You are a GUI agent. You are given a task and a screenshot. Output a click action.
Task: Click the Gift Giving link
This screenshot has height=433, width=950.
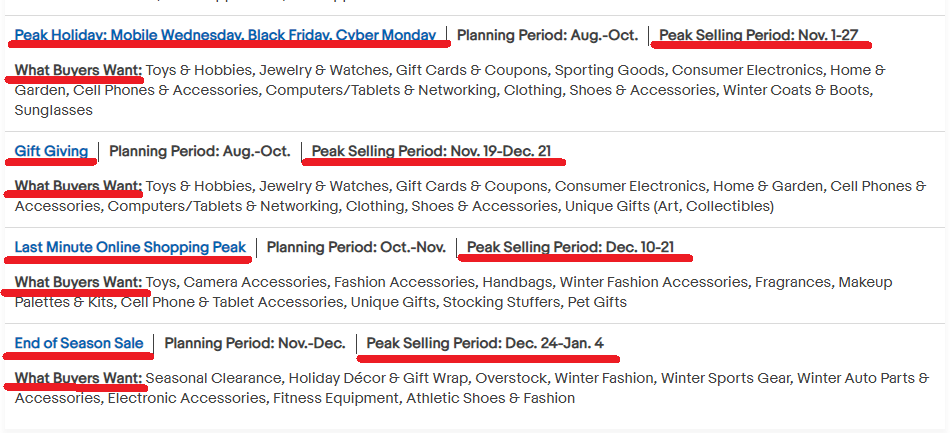51,151
